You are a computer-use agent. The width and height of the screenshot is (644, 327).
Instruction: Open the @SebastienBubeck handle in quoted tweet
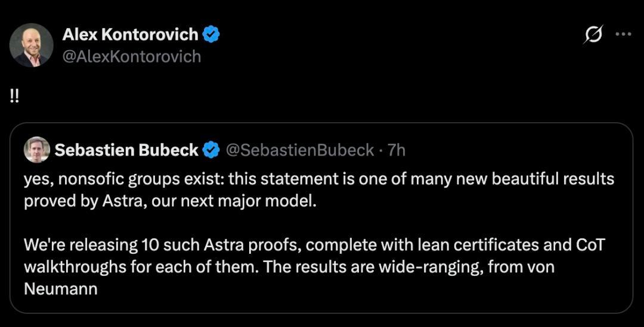[300, 150]
